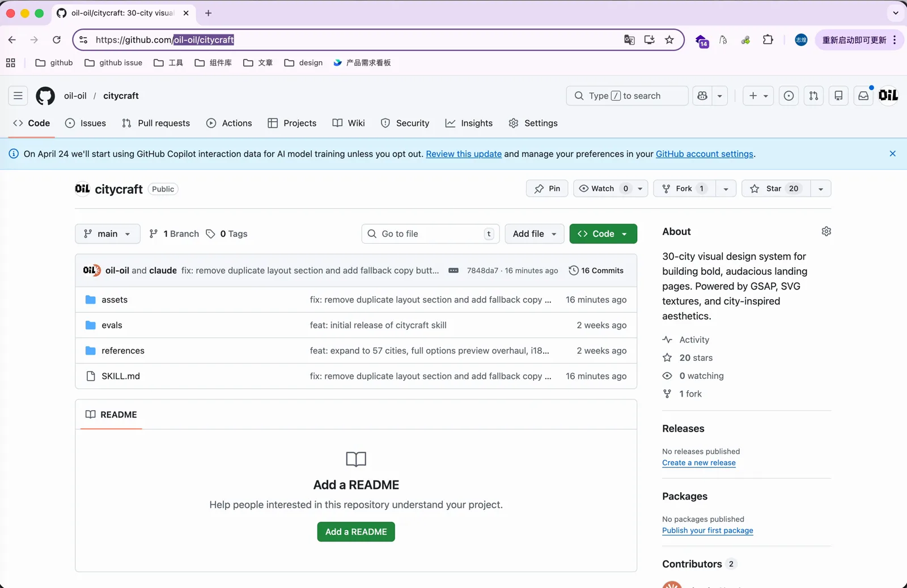Open the OiL user avatar menu
The height and width of the screenshot is (588, 907).
click(x=888, y=96)
